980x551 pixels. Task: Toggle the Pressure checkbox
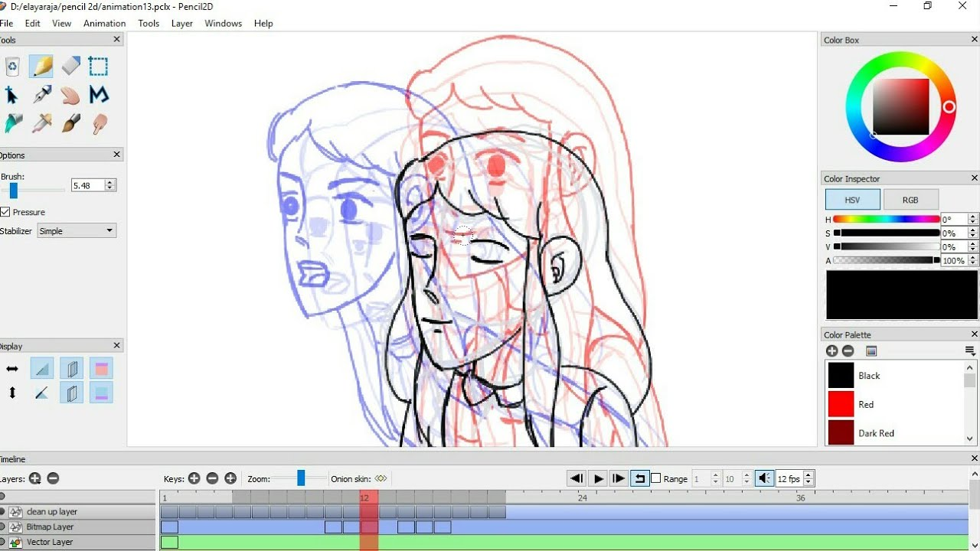(x=6, y=212)
